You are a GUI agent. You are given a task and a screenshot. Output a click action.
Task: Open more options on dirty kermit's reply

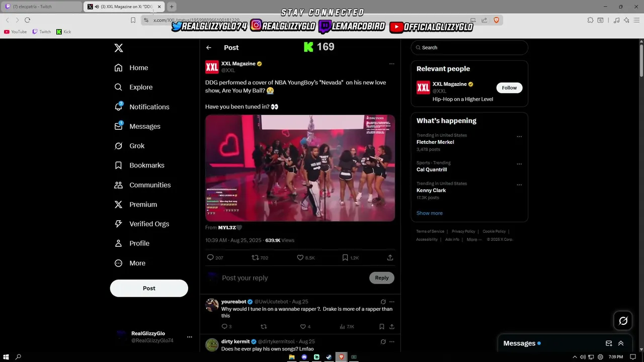pos(391,341)
